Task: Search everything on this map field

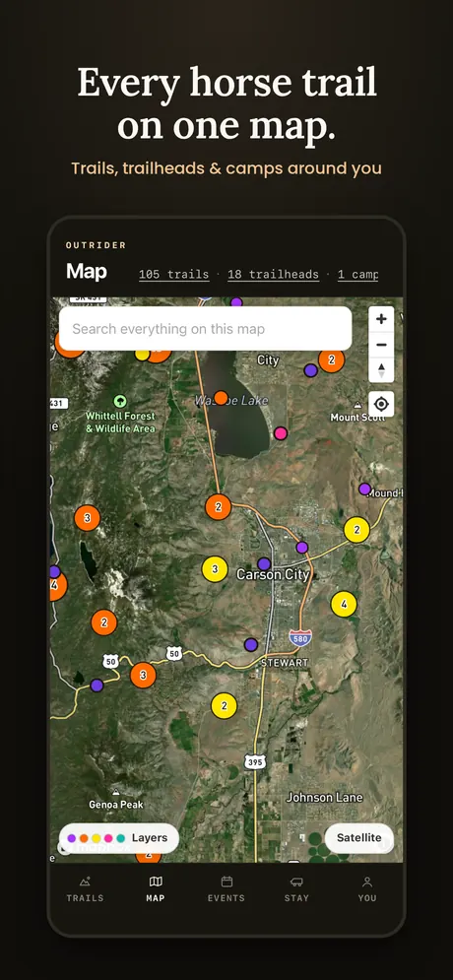Action: pos(205,329)
